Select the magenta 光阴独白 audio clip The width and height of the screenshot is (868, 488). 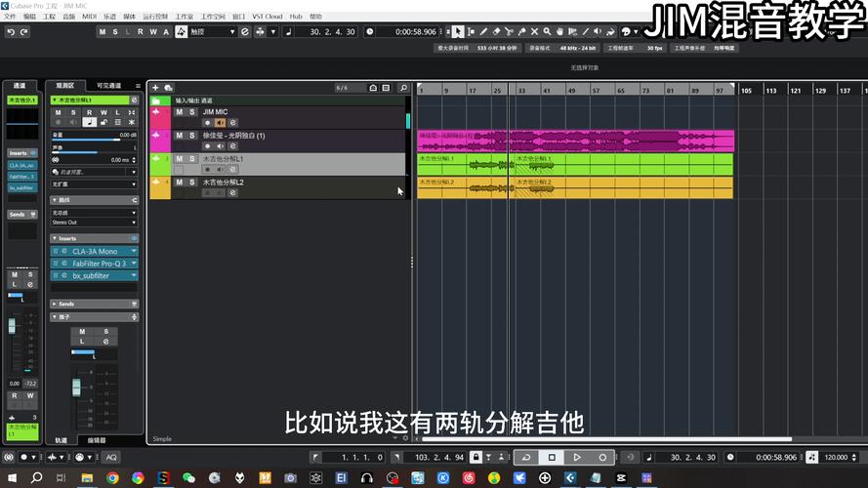pyautogui.click(x=576, y=142)
